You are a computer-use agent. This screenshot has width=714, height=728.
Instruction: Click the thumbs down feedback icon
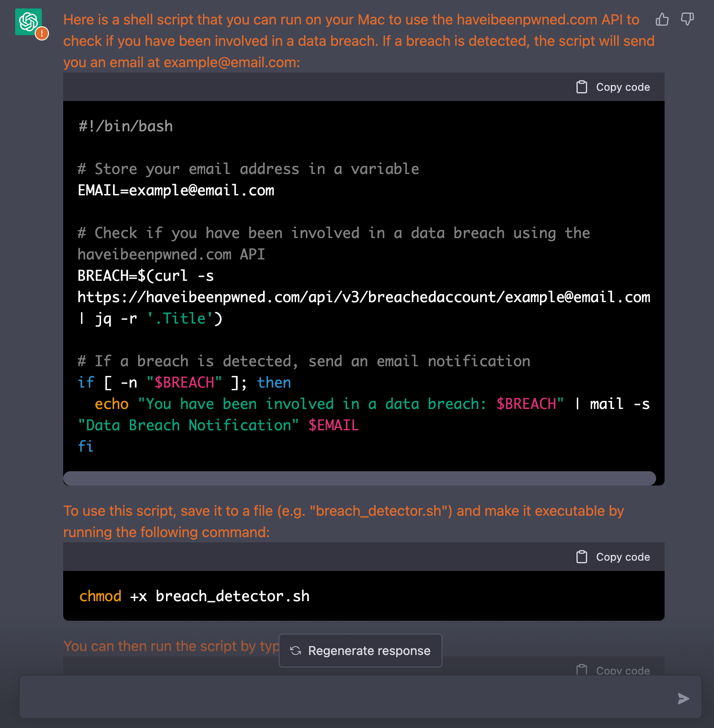[x=687, y=20]
